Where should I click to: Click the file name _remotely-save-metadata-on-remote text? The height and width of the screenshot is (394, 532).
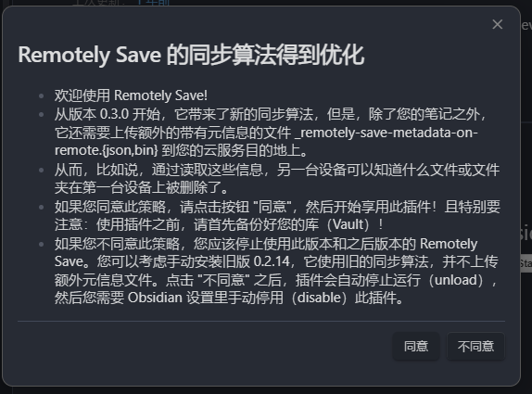click(386, 133)
